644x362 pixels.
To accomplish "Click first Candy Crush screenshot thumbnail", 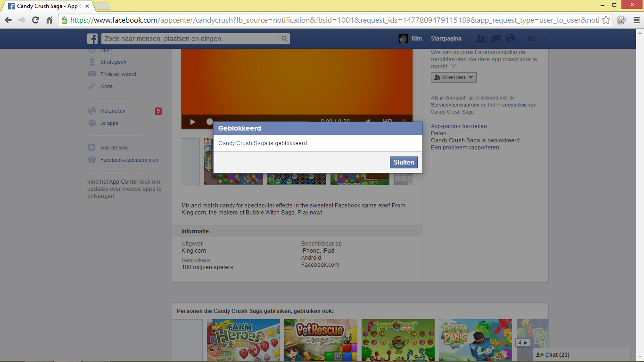I will (233, 162).
